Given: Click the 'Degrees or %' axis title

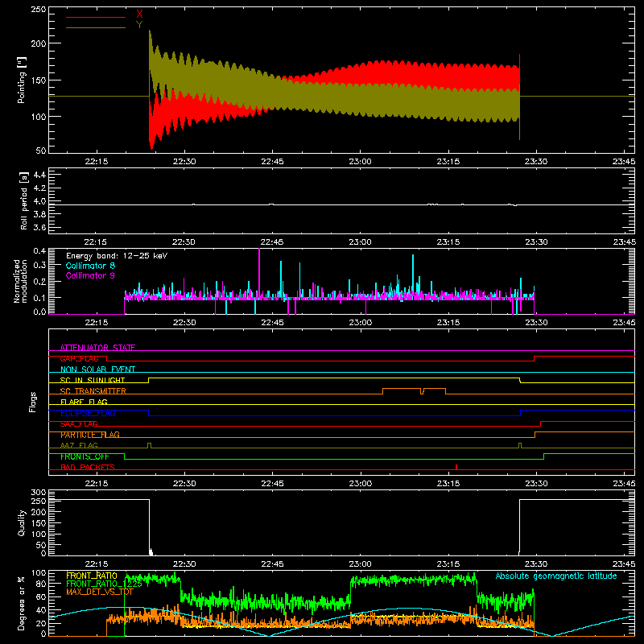Looking at the screenshot, I should (x=21, y=604).
